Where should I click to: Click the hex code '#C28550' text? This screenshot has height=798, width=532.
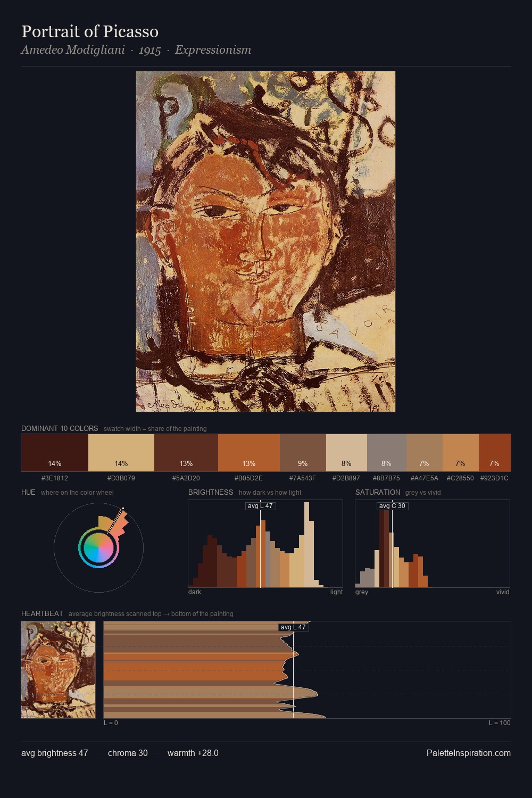click(460, 478)
